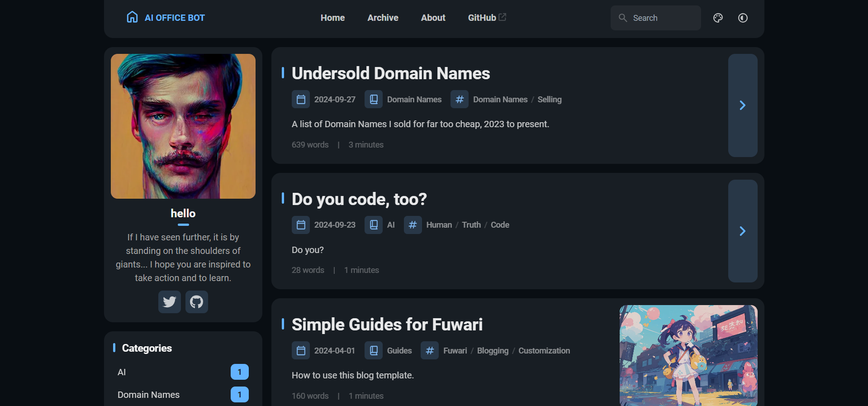Click the search magnifier icon
The height and width of the screenshot is (406, 868).
[623, 18]
